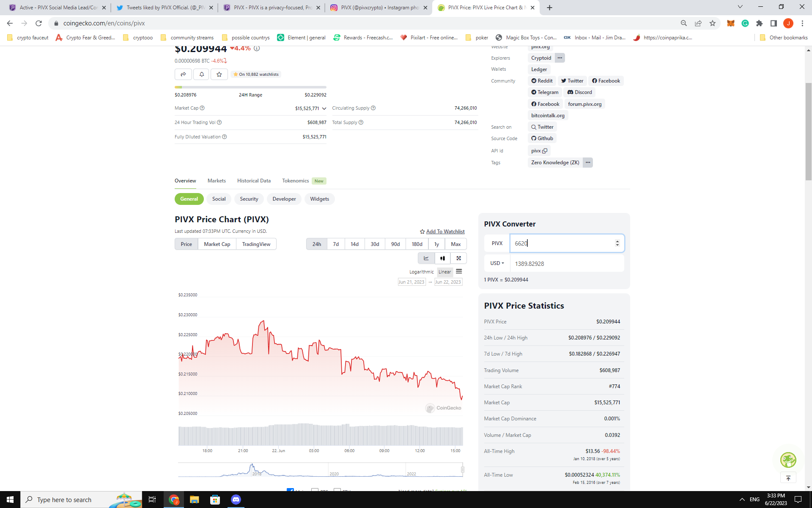Open the USD currency dropdown
Viewport: 812px width, 508px height.
pyautogui.click(x=497, y=263)
